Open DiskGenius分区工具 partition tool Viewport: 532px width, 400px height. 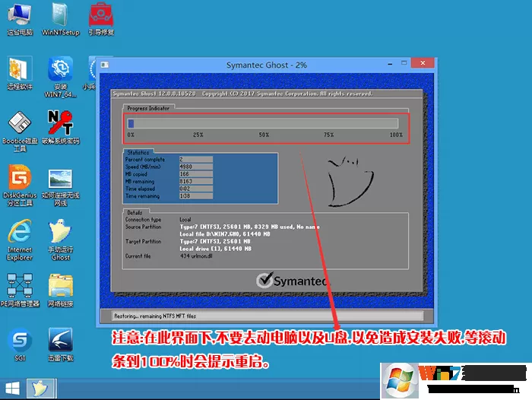pos(20,186)
